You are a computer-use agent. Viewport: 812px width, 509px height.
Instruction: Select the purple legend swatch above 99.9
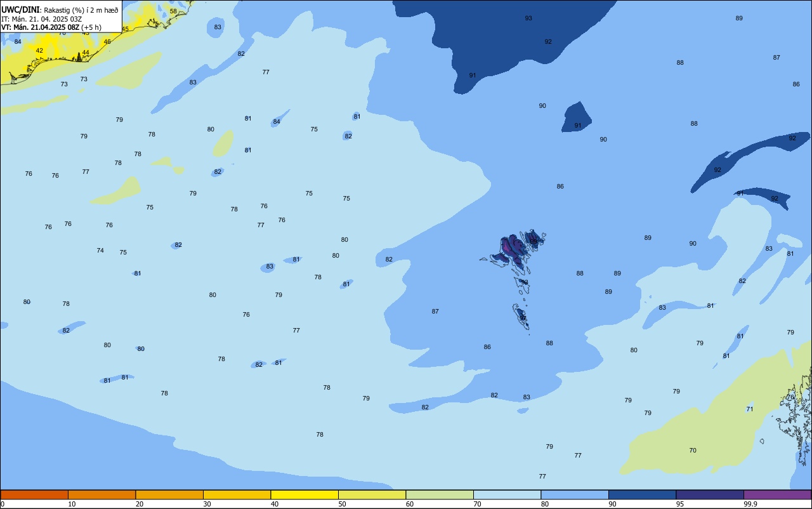coord(777,494)
